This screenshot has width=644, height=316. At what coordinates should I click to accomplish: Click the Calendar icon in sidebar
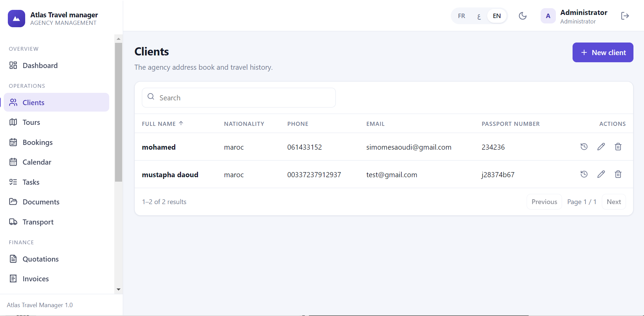tap(13, 162)
